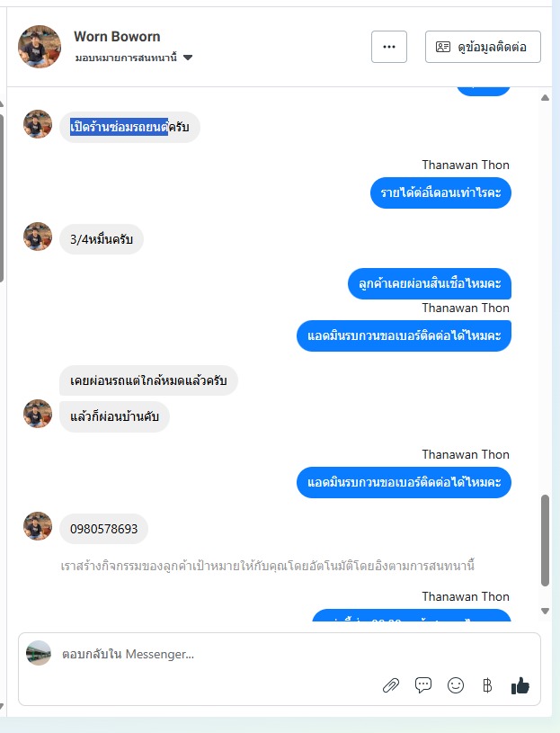The image size is (560, 733).
Task: Send a thumbs-up like
Action: point(520,685)
